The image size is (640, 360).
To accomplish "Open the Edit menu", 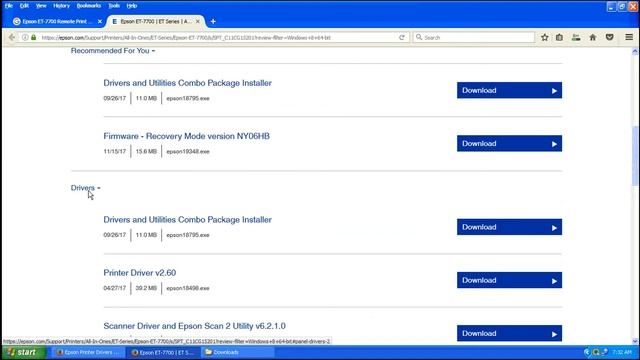I will (24, 6).
